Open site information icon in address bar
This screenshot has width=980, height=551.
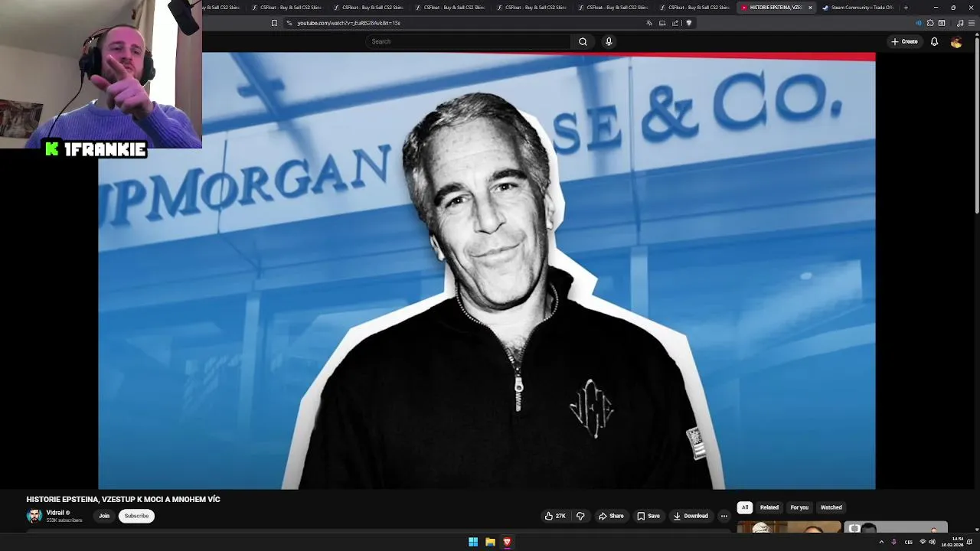tap(289, 23)
